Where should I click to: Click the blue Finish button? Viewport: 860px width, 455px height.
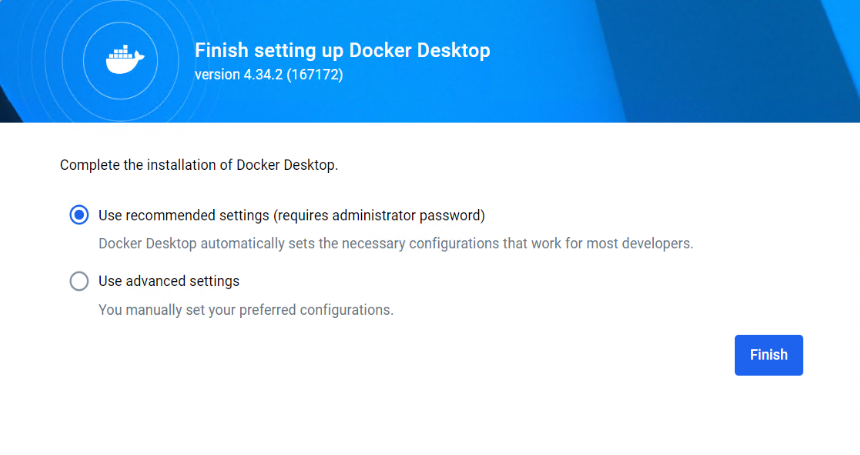tap(768, 355)
